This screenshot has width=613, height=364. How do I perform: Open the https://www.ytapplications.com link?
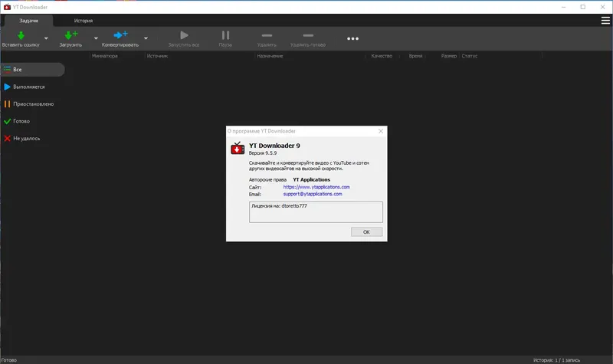(x=316, y=187)
